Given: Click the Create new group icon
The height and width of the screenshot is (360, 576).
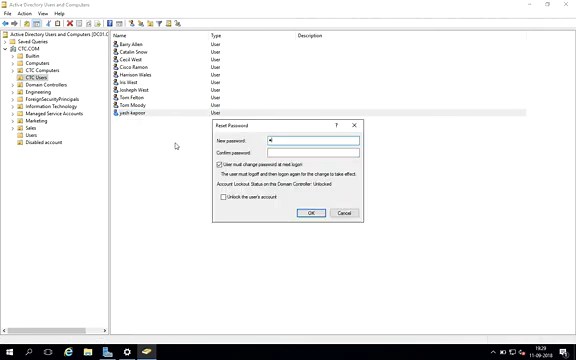Looking at the screenshot, I should click(141, 24).
